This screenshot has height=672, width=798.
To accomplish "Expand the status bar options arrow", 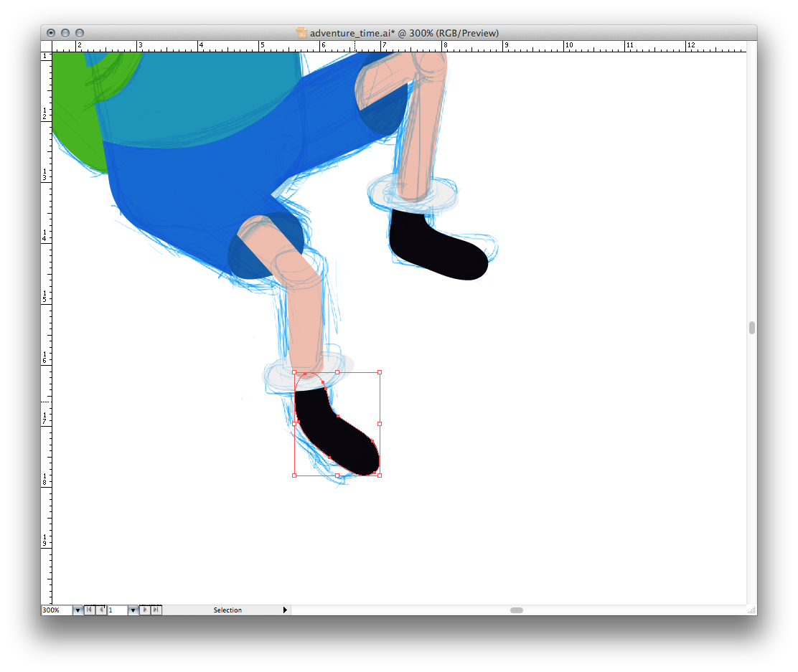I will coord(285,610).
